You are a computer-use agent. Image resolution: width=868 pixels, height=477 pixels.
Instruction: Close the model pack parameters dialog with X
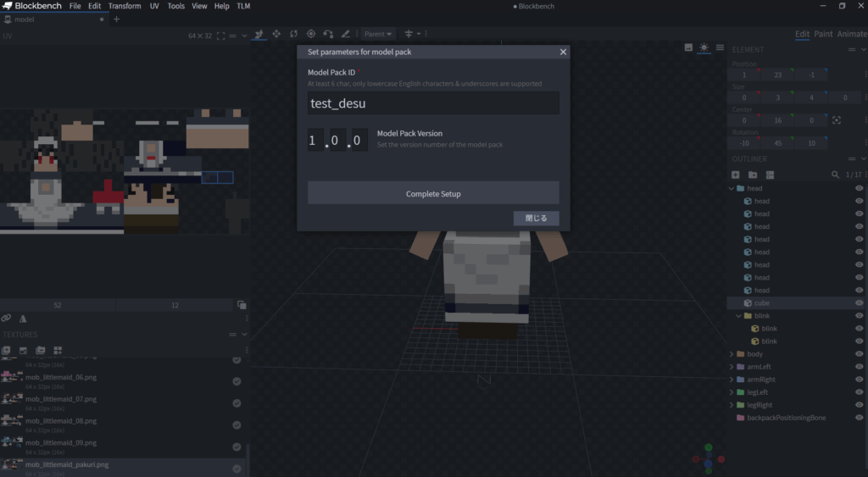pos(563,52)
